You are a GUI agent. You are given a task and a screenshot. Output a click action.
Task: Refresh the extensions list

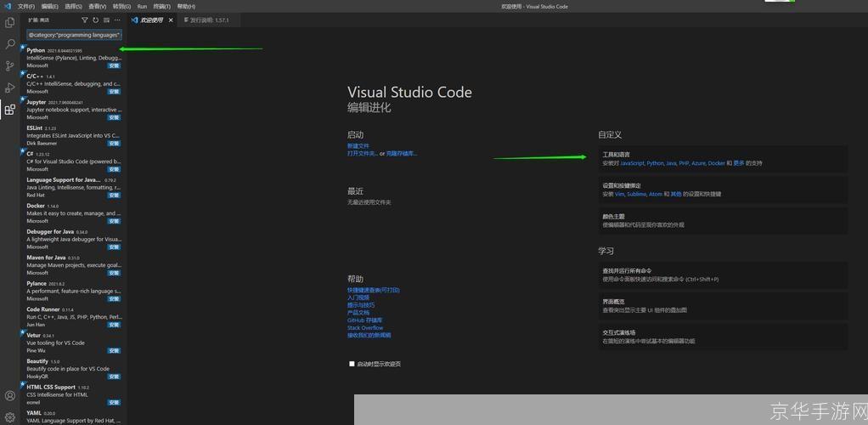95,20
